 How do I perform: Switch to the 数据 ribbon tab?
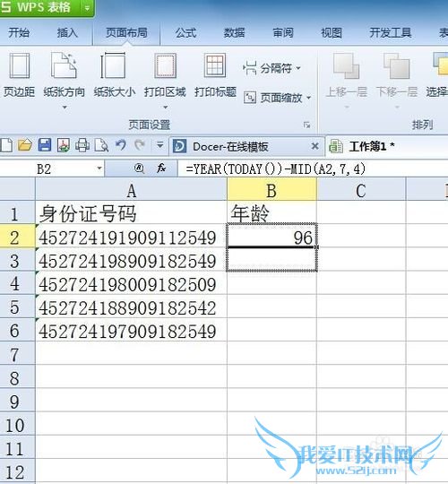tap(234, 32)
